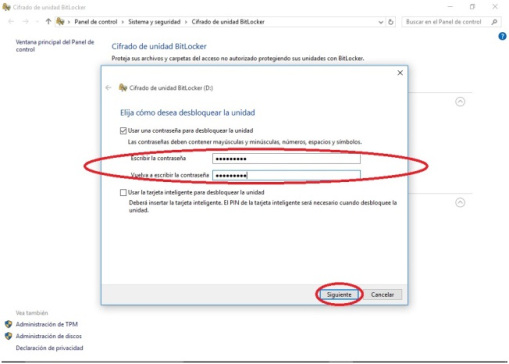Click the Cancelar button
Viewport: 509px width, 364px height.
pyautogui.click(x=382, y=295)
